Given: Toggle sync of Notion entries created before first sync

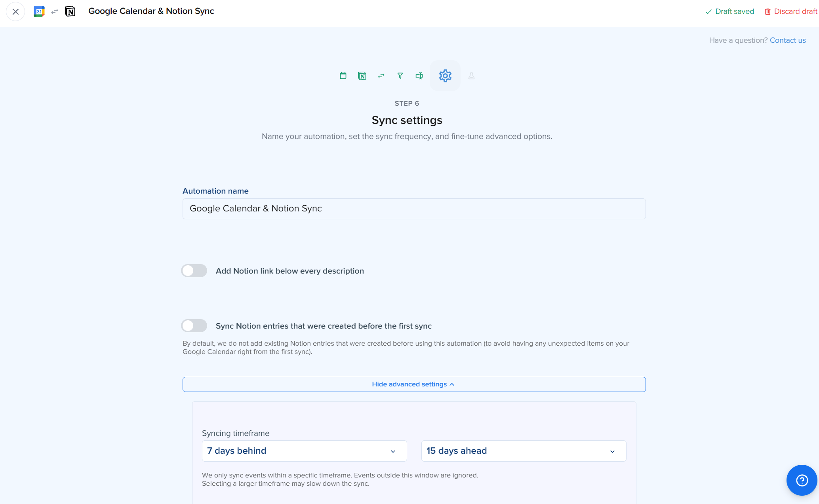Looking at the screenshot, I should pyautogui.click(x=194, y=326).
